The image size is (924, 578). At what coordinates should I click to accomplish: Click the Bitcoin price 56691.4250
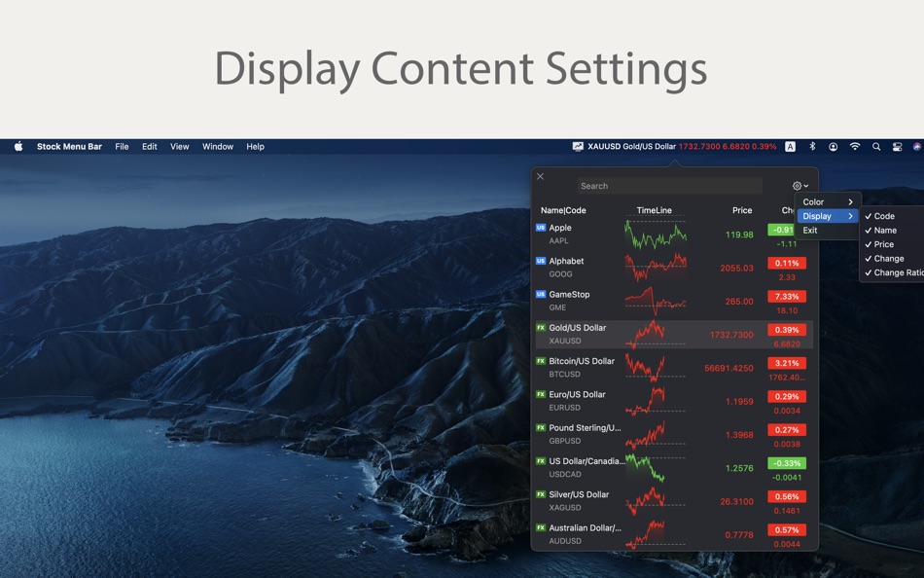[x=729, y=368]
